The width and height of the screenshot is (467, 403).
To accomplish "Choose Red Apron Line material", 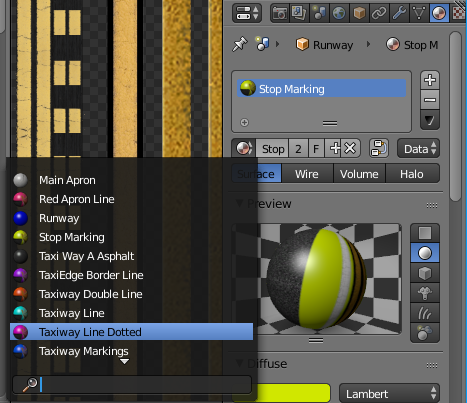I will pyautogui.click(x=131, y=199).
